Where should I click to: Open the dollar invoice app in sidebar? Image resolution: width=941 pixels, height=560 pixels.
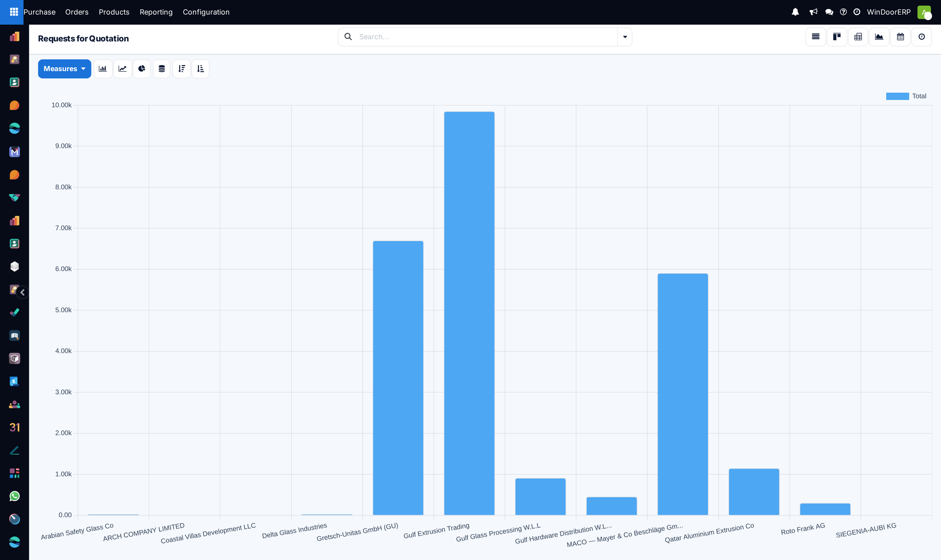tap(14, 382)
